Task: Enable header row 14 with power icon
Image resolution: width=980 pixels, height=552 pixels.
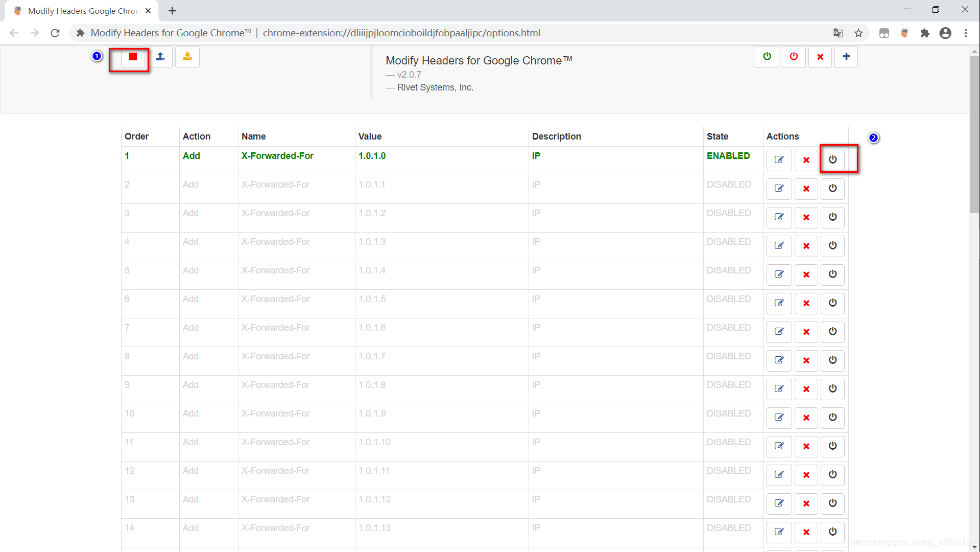Action: click(x=833, y=532)
